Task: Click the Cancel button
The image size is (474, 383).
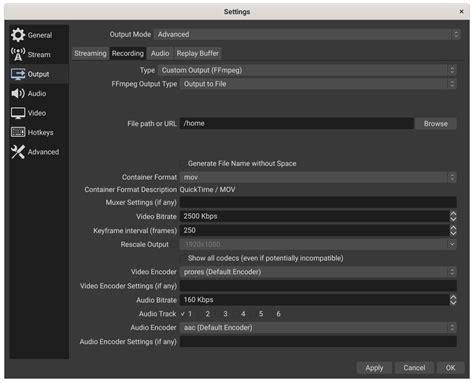Action: point(414,368)
